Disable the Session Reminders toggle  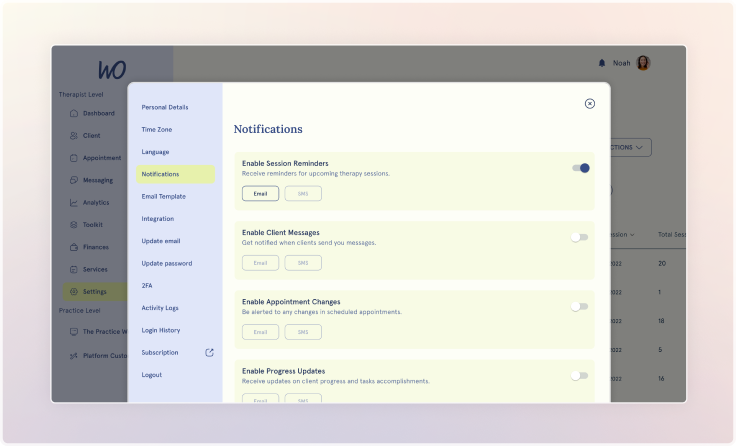pos(580,168)
